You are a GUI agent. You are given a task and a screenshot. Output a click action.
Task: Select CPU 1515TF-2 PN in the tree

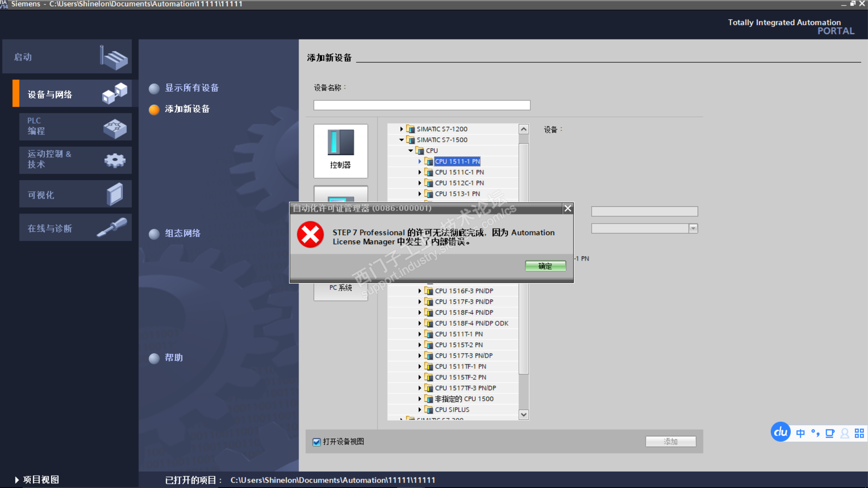pos(460,377)
